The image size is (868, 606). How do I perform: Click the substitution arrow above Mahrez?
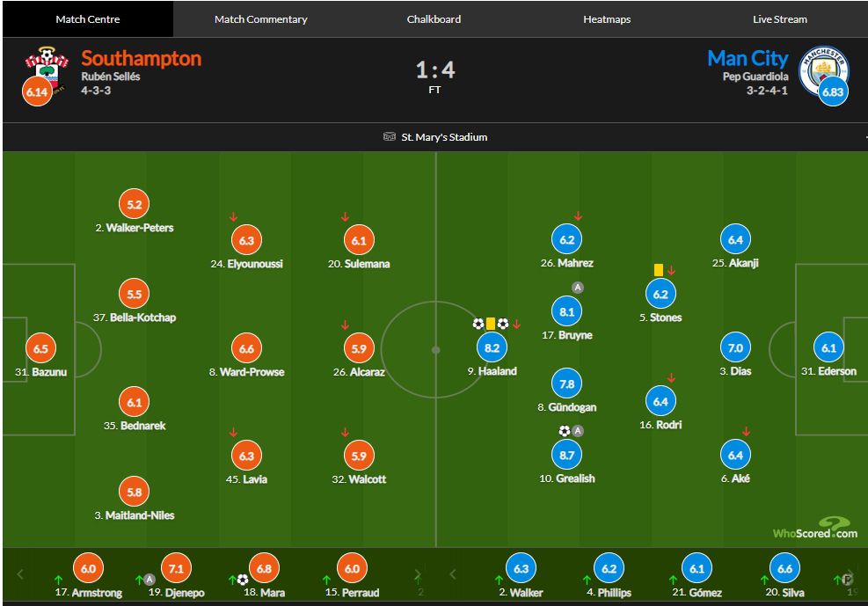click(578, 216)
